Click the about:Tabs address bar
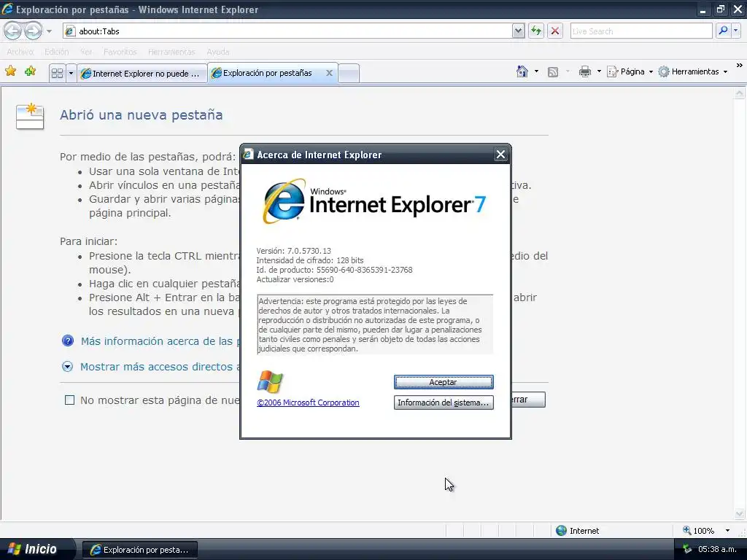 tap(287, 31)
